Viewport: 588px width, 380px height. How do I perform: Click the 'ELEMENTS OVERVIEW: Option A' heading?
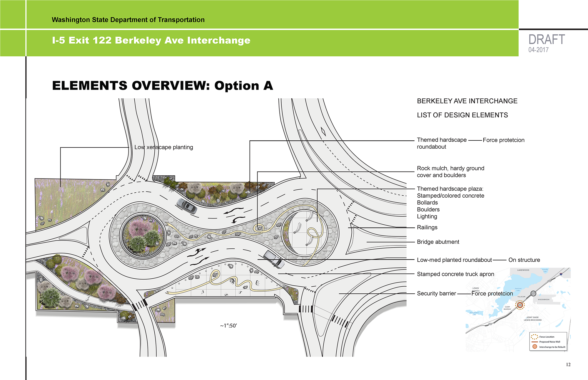(163, 85)
